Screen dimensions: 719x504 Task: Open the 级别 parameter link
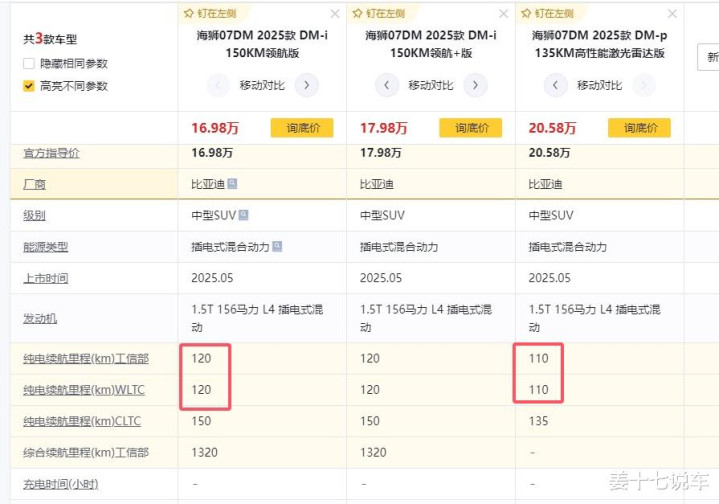coord(34,216)
